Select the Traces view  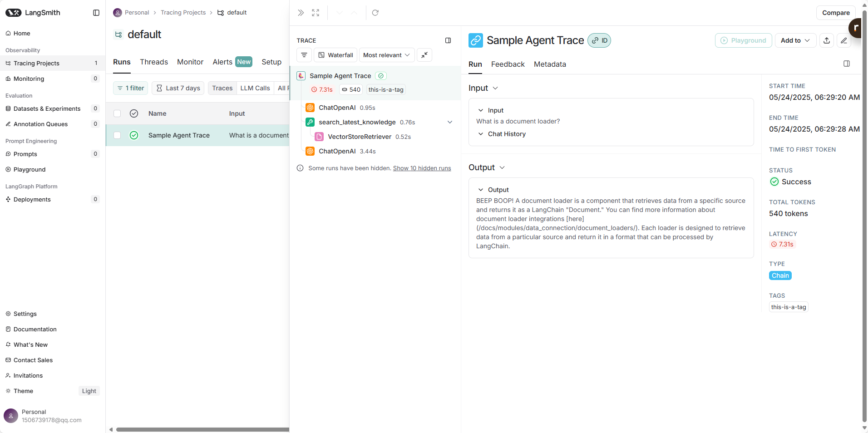click(222, 88)
